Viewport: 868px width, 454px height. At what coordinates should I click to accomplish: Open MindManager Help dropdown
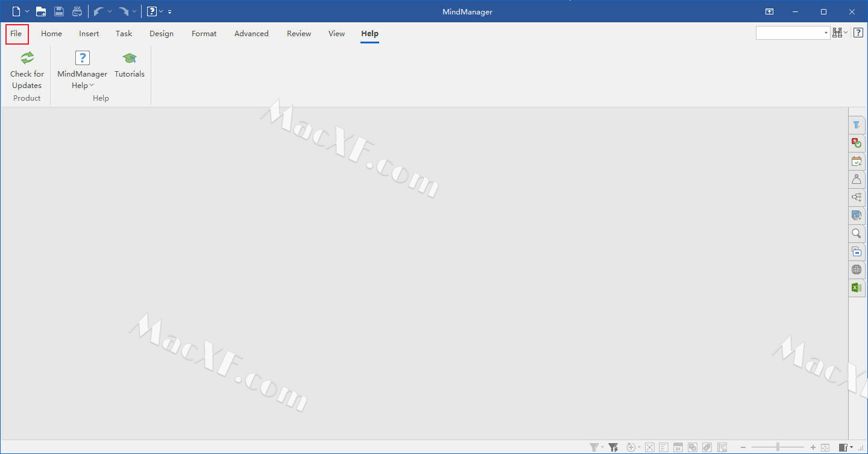click(82, 69)
